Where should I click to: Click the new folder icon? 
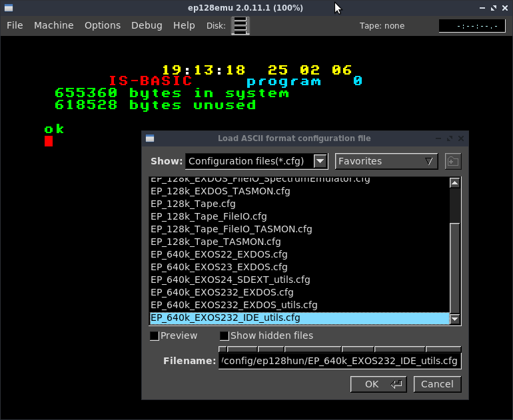point(453,161)
